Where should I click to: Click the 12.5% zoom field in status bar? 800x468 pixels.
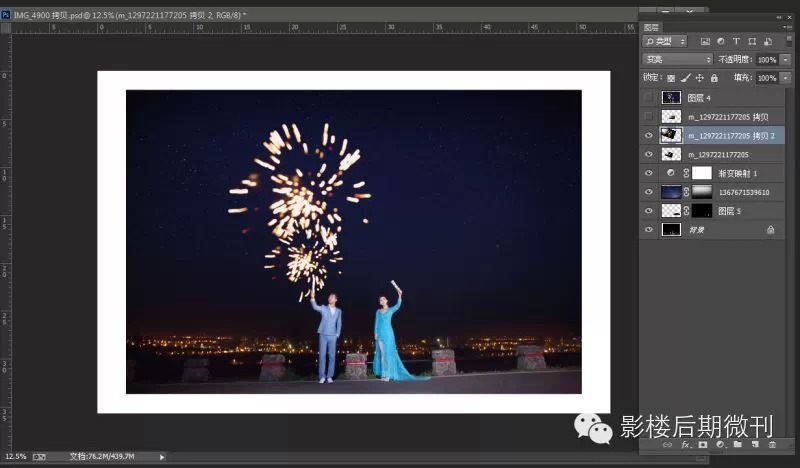[x=15, y=457]
